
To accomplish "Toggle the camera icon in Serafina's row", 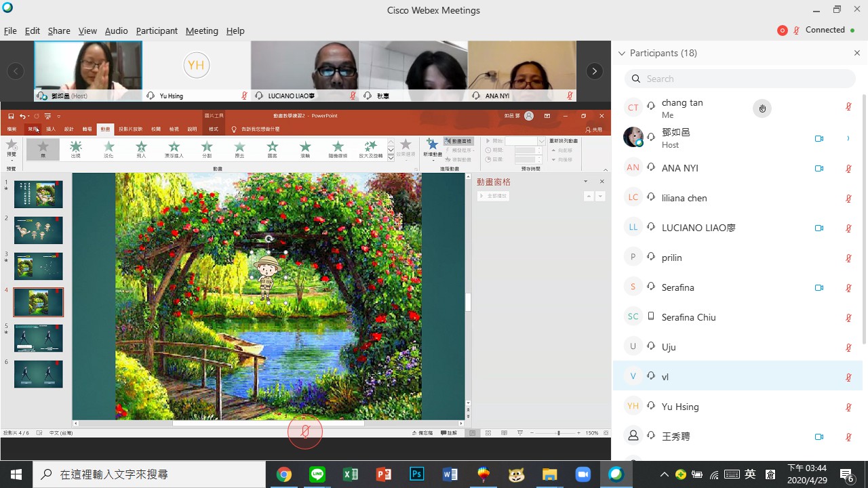I will click(x=818, y=287).
